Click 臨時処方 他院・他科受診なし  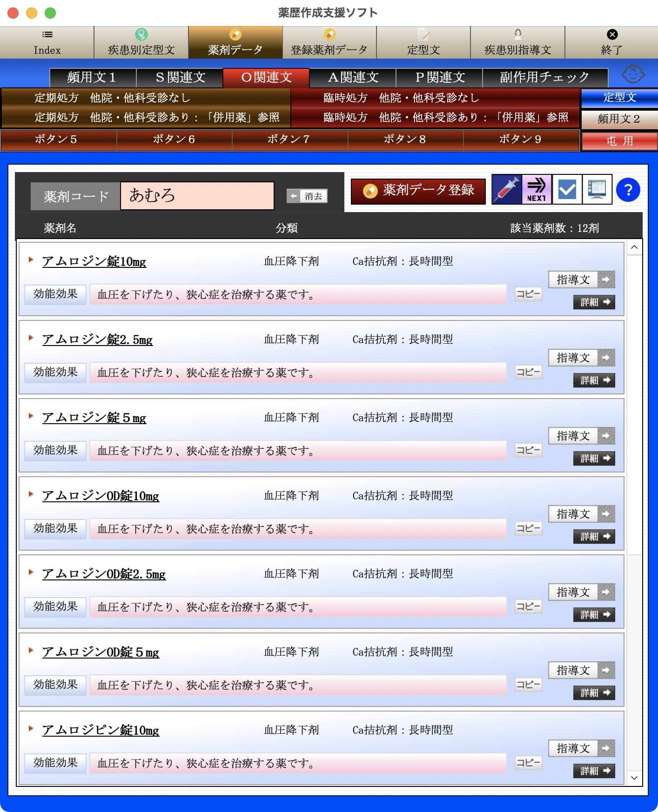tap(435, 98)
